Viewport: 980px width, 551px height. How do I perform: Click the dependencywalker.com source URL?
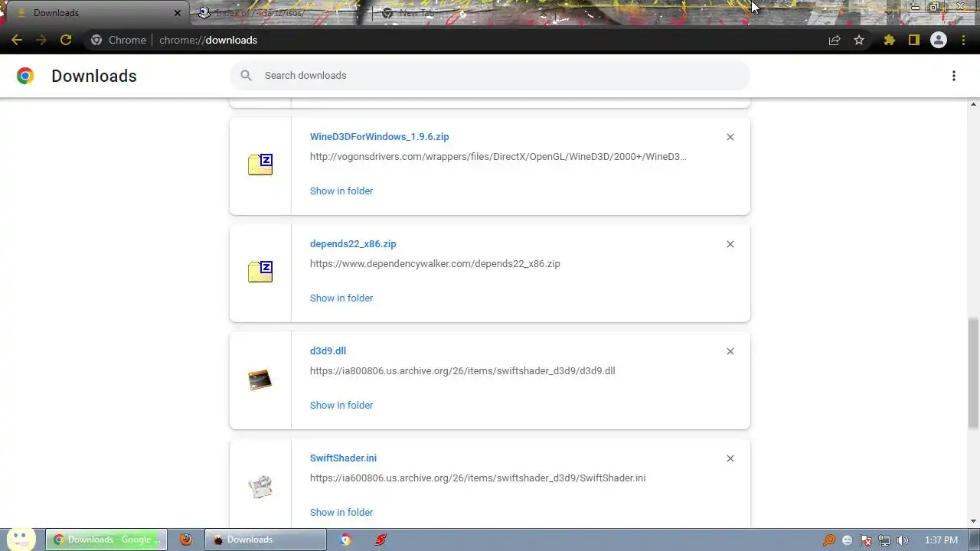435,264
